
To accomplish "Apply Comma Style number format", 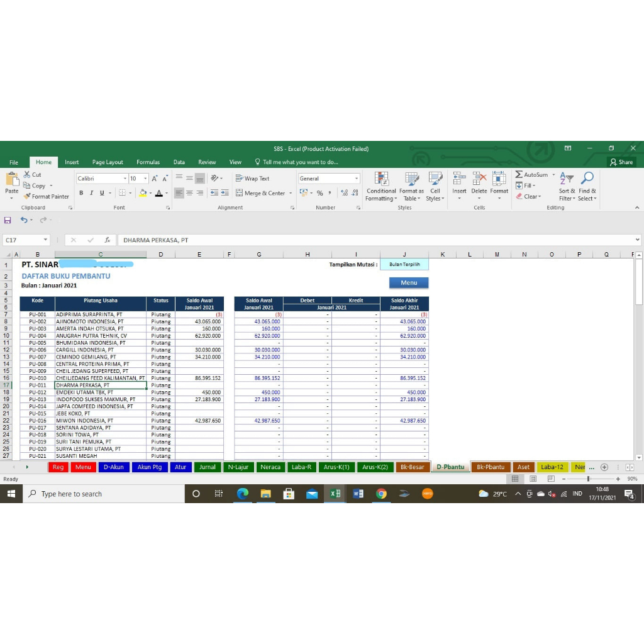I will coord(330,193).
